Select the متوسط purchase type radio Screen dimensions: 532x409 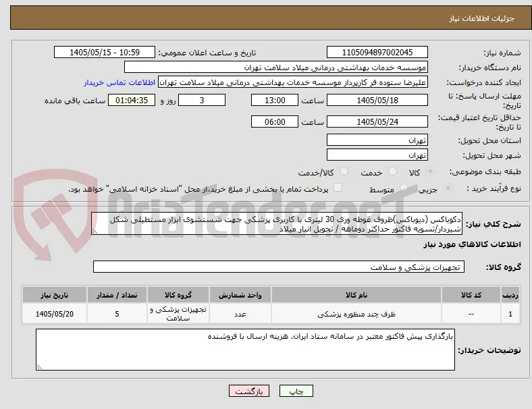tap(404, 188)
